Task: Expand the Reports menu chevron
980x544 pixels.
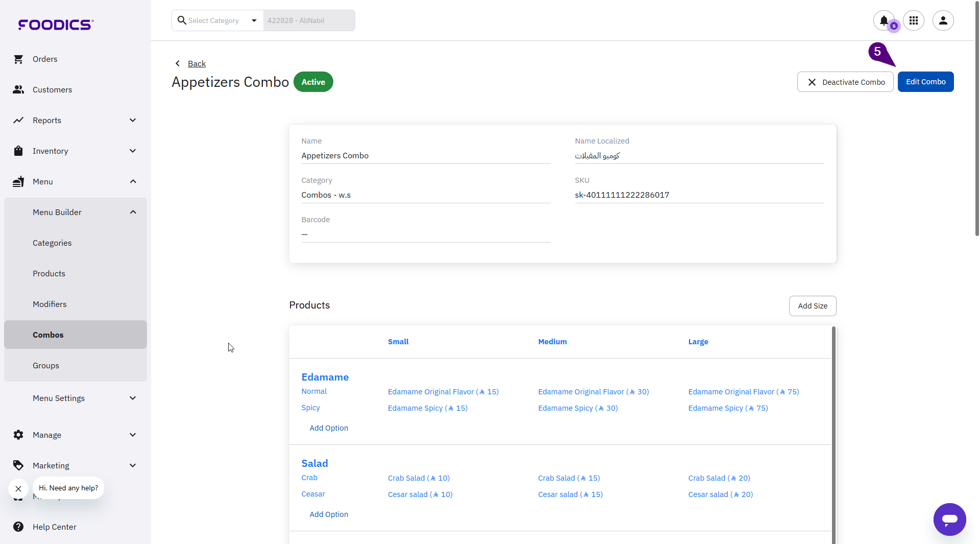Action: [x=133, y=121]
